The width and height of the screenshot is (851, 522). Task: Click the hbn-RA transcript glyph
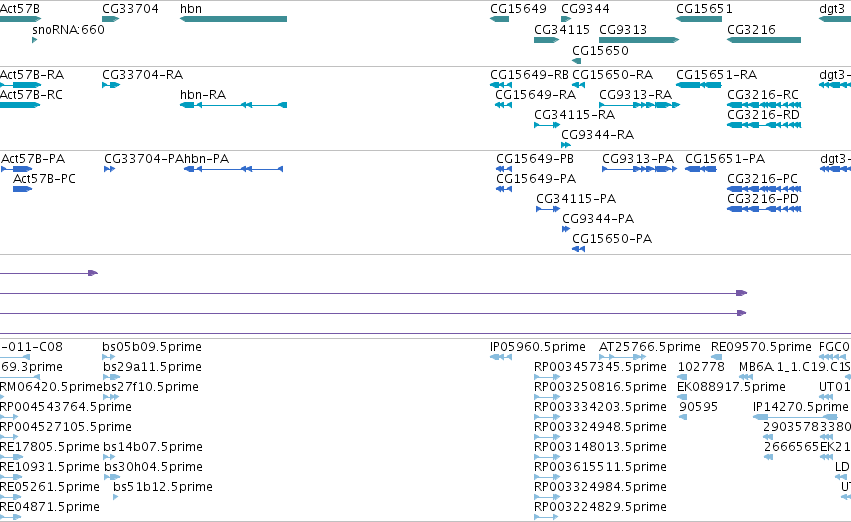(233, 105)
